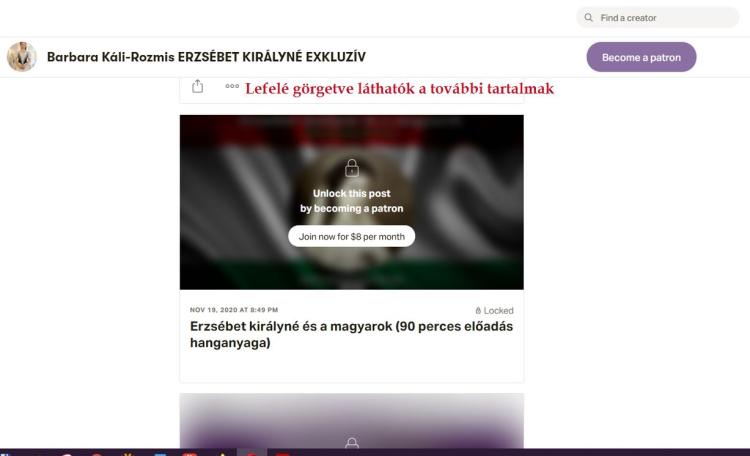Click the magnifier icon in the search box
This screenshot has width=750, height=456.
(590, 18)
